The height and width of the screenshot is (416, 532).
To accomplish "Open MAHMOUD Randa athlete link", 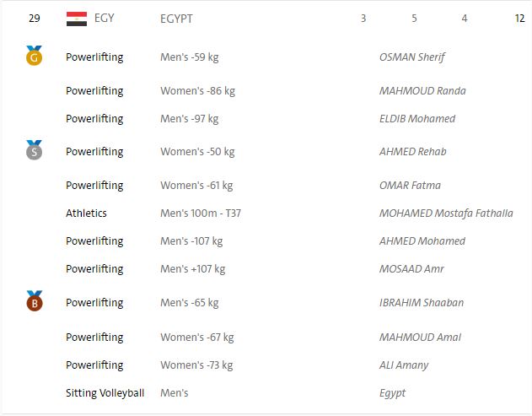I will (422, 91).
